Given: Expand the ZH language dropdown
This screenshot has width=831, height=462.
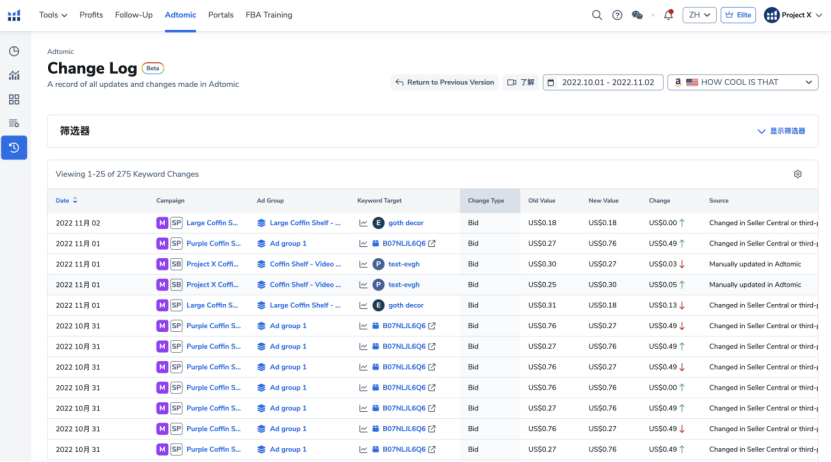Looking at the screenshot, I should pos(699,15).
